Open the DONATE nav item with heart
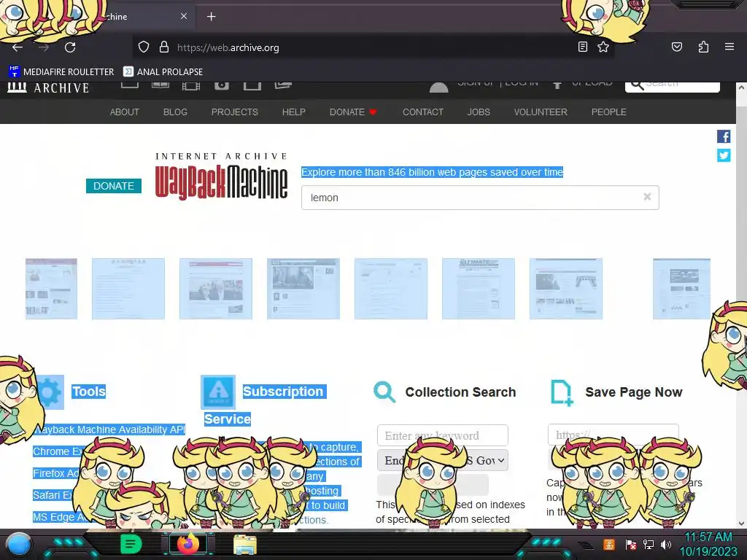Viewport: 747px width, 560px height. pos(353,112)
